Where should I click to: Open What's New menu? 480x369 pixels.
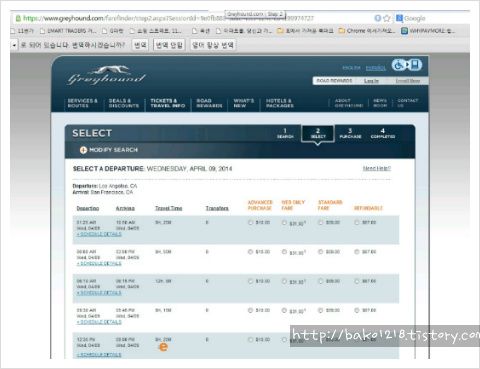tap(244, 103)
